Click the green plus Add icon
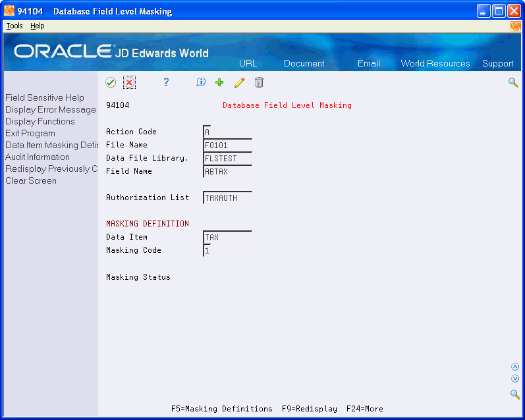 pyautogui.click(x=219, y=82)
